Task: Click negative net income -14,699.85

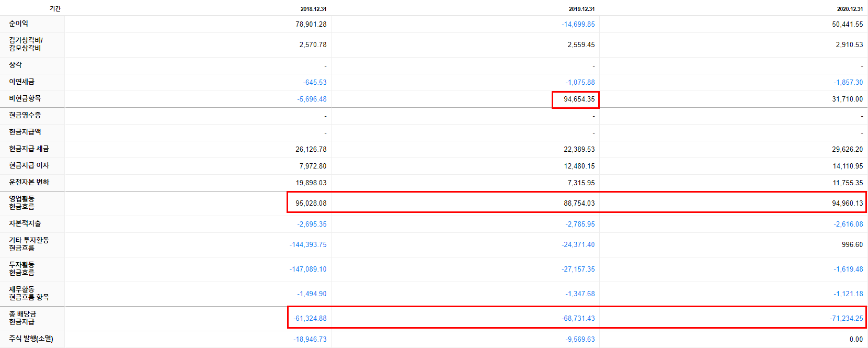Action: (x=578, y=24)
